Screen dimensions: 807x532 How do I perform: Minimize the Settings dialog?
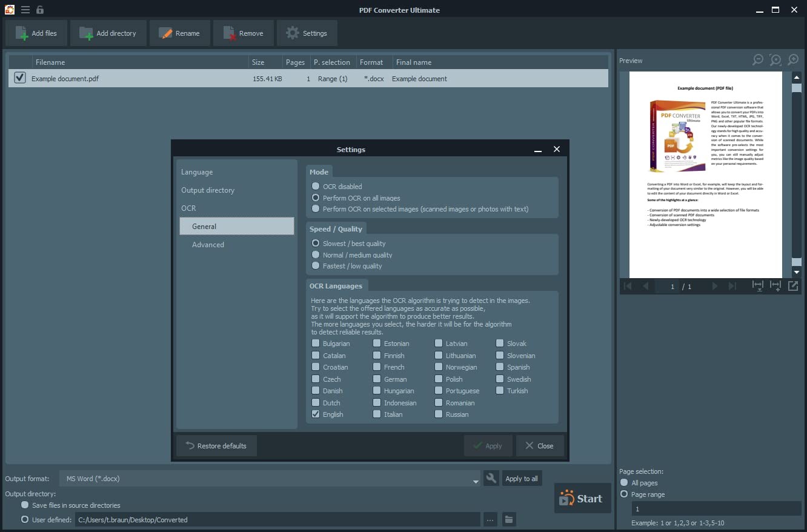point(537,150)
